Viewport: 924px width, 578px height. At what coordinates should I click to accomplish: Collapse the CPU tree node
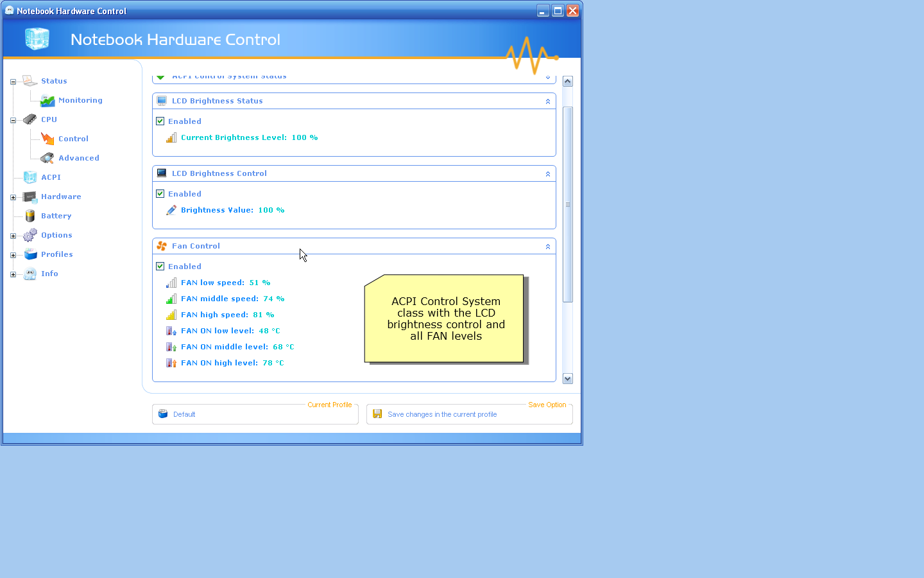click(13, 120)
